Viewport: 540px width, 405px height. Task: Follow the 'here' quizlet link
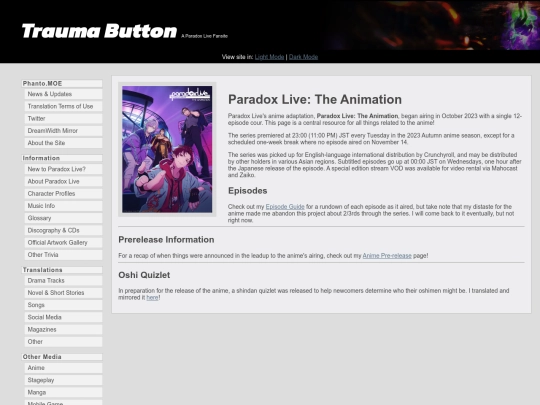152,298
